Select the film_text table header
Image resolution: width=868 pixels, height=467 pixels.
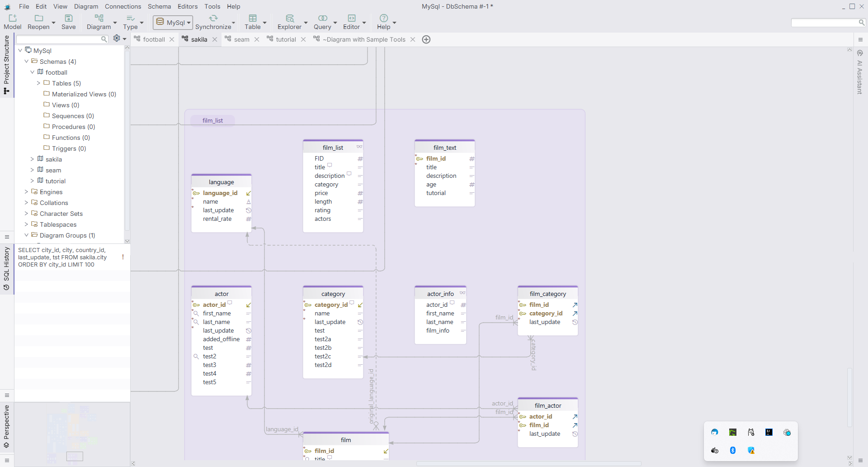444,148
